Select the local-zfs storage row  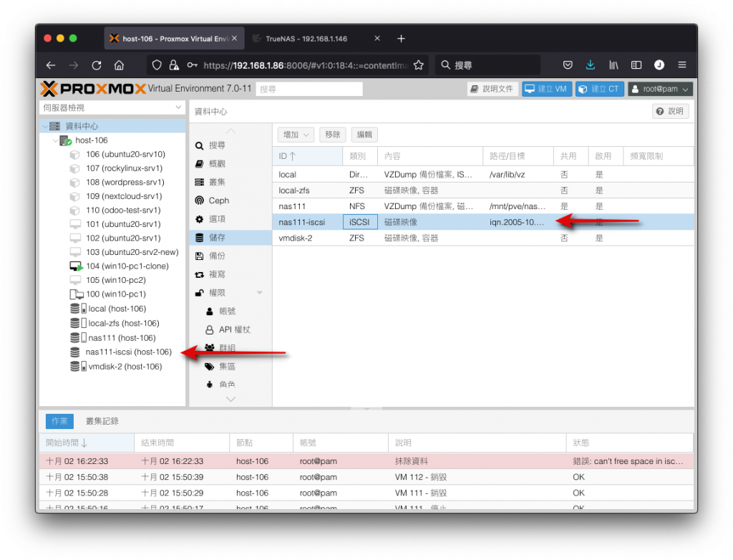point(483,190)
